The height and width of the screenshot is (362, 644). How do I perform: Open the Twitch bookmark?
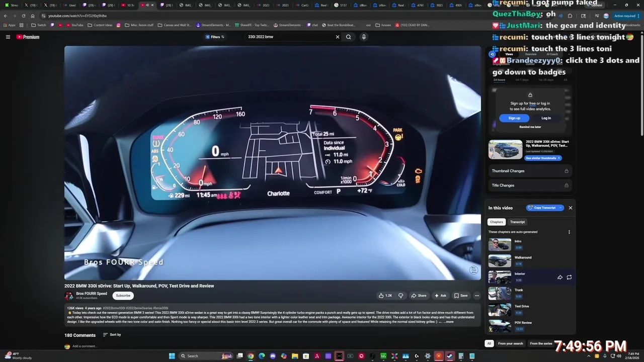39,25
